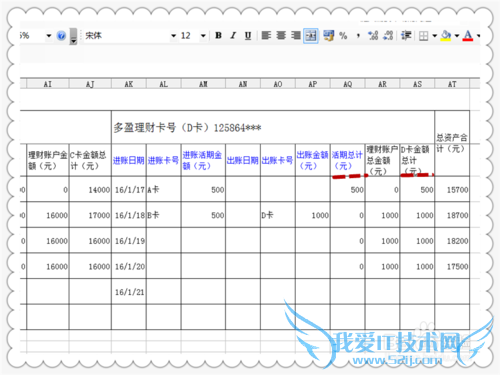Screen dimensions: 500x375
Task: Select total assets cell 15700
Action: 452,189
